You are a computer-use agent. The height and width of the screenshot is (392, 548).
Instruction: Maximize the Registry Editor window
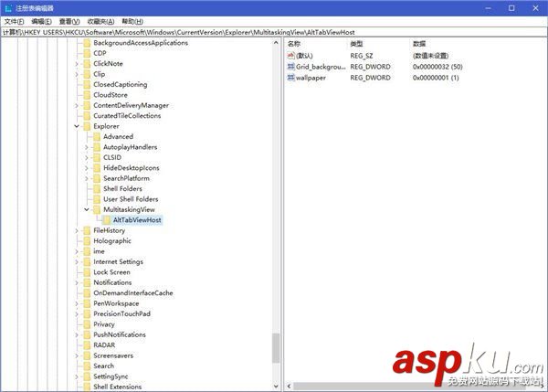click(x=511, y=7)
